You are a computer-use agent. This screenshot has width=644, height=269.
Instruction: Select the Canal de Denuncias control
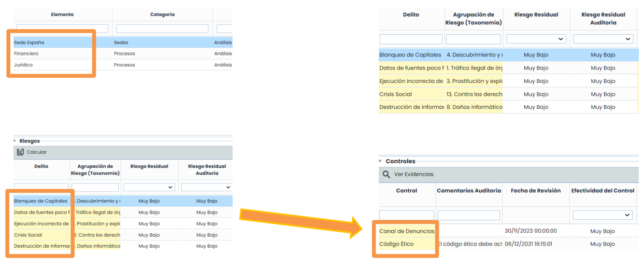click(x=407, y=231)
